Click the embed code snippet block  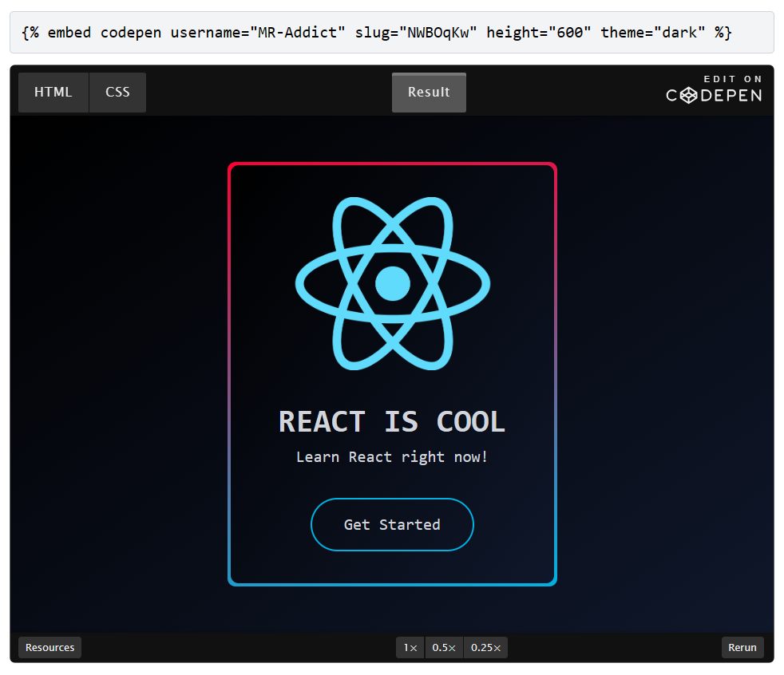click(392, 33)
